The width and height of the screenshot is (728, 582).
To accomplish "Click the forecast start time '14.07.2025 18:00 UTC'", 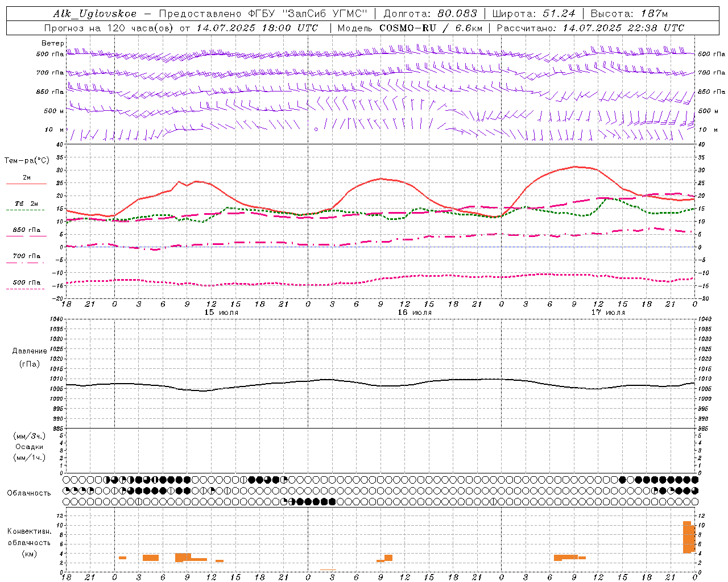I will (258, 28).
